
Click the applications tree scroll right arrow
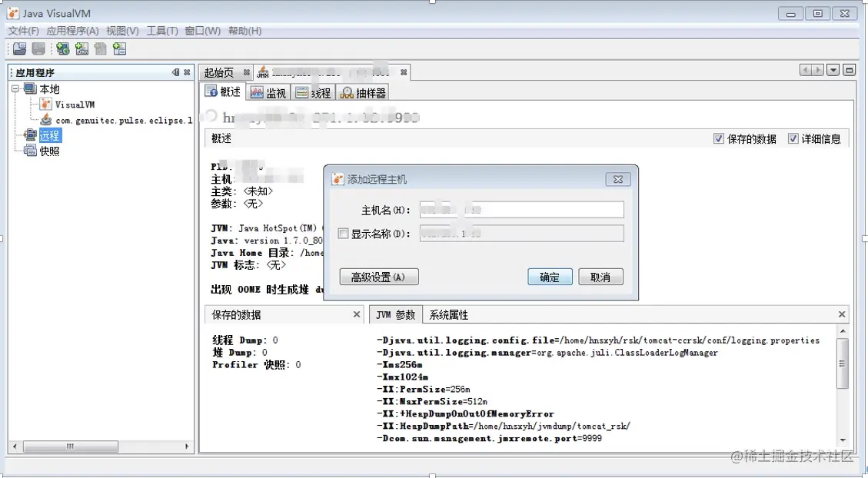pos(187,446)
